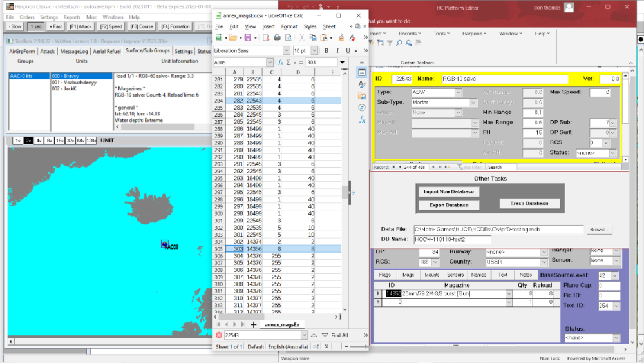Expand the Liberation Sans font name dropdown
Viewport: 644px width, 363px height.
coord(287,50)
